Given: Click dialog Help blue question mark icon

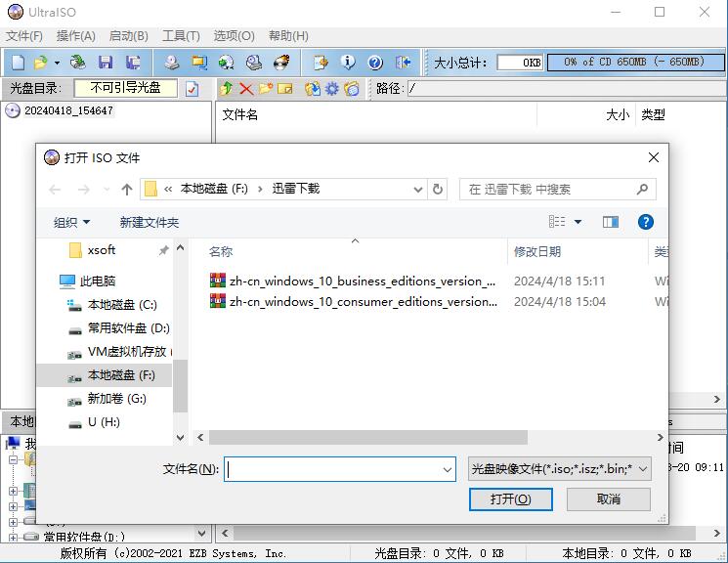Looking at the screenshot, I should click(645, 222).
